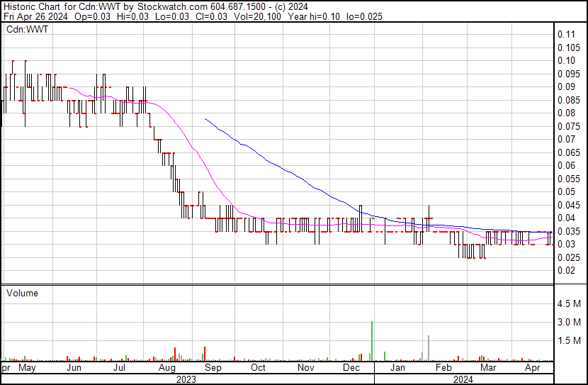Click the Nov month label

click(x=305, y=368)
